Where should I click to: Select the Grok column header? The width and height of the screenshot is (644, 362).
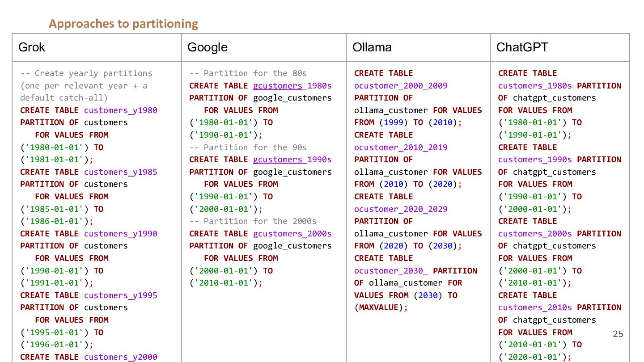(97, 47)
